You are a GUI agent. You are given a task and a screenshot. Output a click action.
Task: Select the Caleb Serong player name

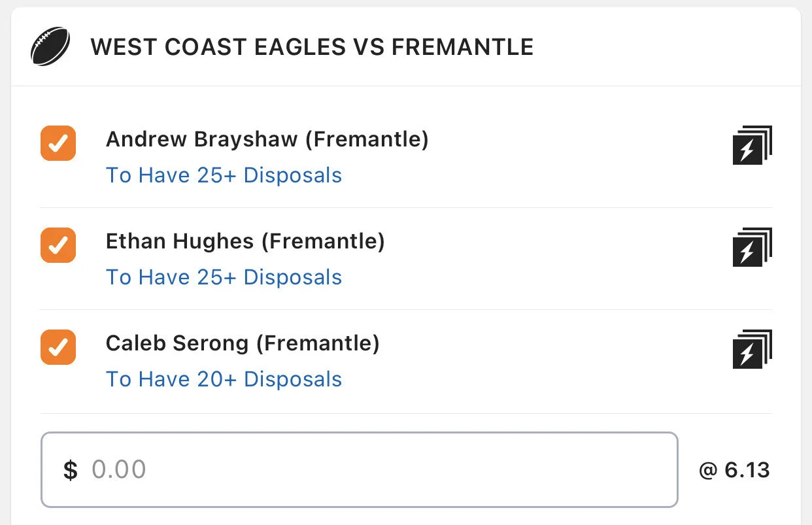[x=177, y=343]
